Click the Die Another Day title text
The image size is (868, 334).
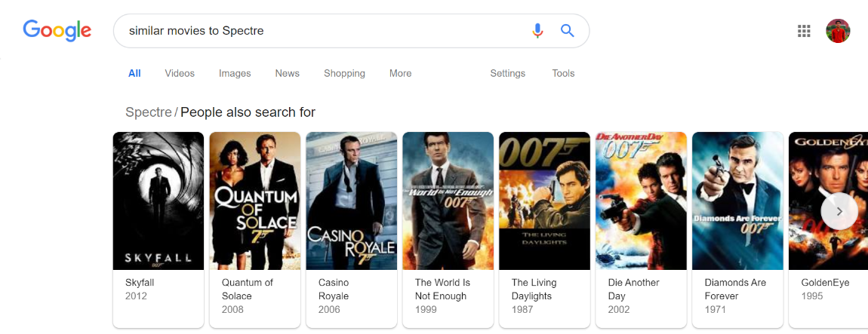click(634, 290)
